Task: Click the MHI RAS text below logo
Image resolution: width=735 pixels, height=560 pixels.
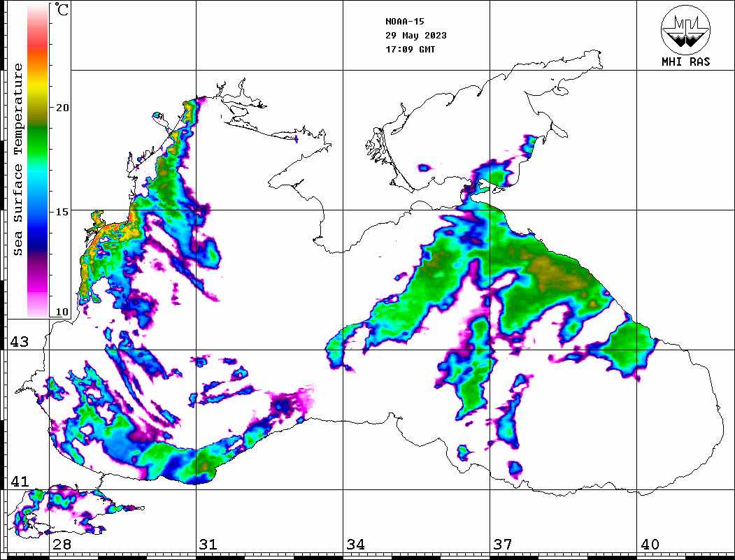Action: (685, 62)
